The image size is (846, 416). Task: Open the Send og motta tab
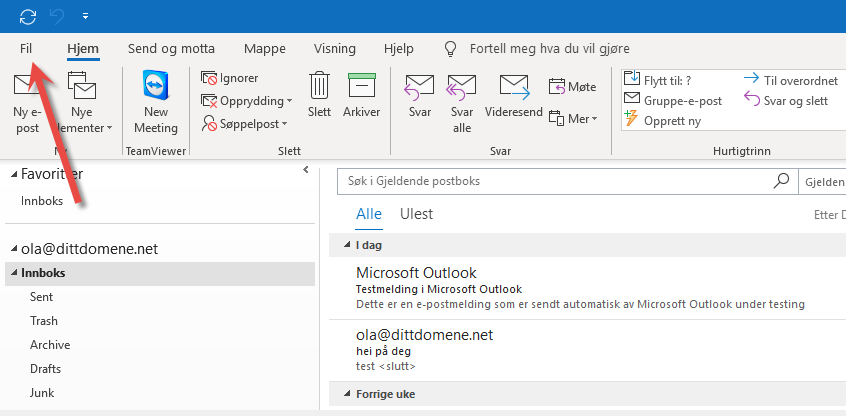[x=171, y=49]
